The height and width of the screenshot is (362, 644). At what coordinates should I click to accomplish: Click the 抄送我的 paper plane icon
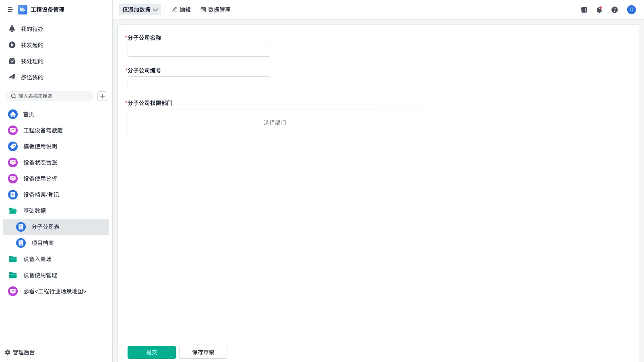point(12,77)
